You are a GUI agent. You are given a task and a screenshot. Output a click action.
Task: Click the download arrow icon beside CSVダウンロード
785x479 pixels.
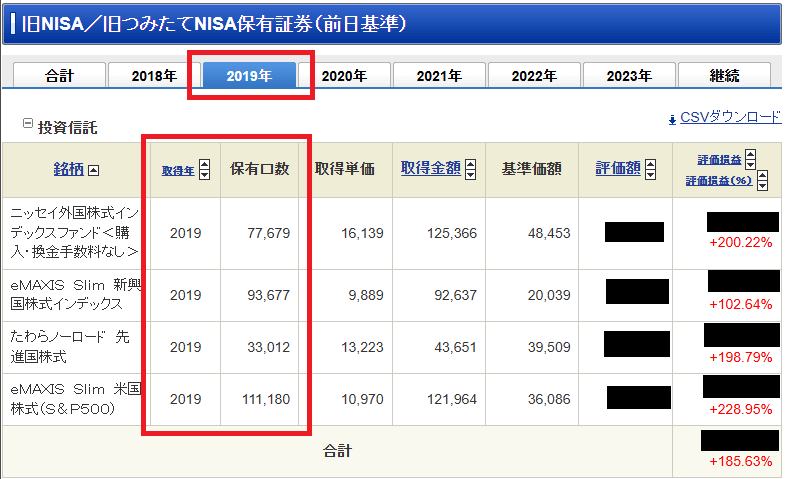(672, 118)
